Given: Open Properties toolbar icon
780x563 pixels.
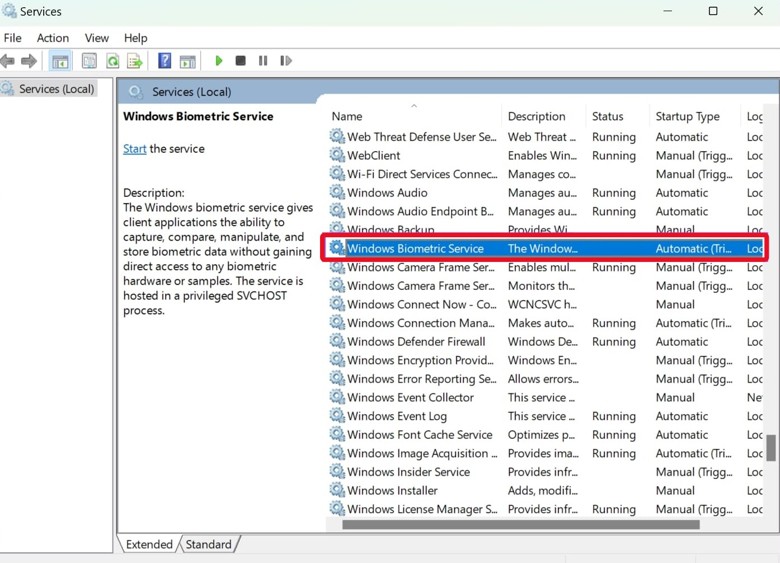Looking at the screenshot, I should tap(89, 61).
